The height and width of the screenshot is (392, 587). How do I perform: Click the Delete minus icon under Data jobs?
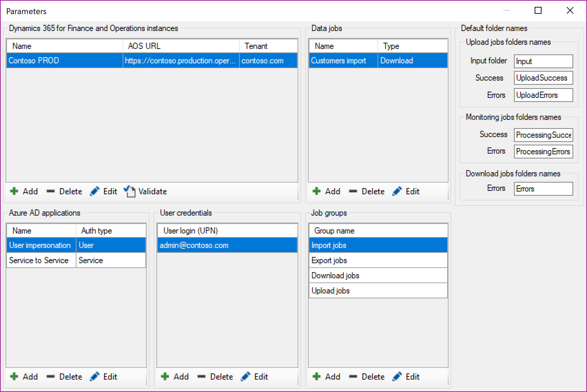[353, 191]
